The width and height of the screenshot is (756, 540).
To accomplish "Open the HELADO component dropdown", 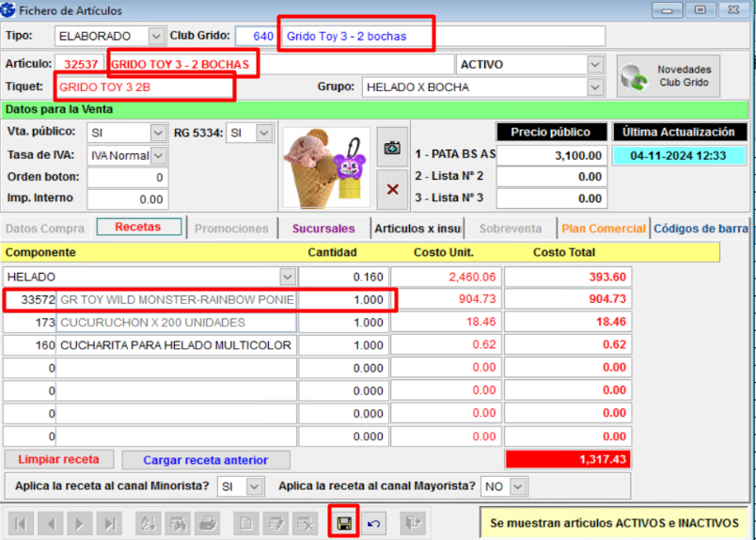I will [288, 277].
